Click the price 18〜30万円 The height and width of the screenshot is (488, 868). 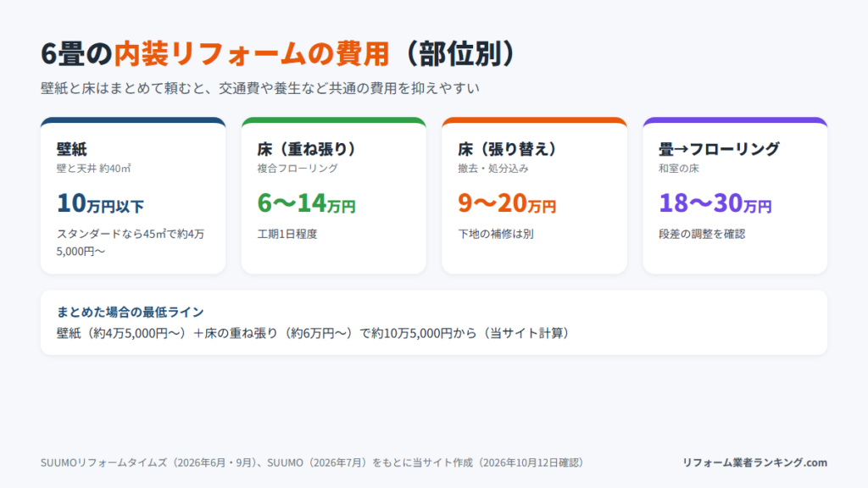[x=715, y=203]
